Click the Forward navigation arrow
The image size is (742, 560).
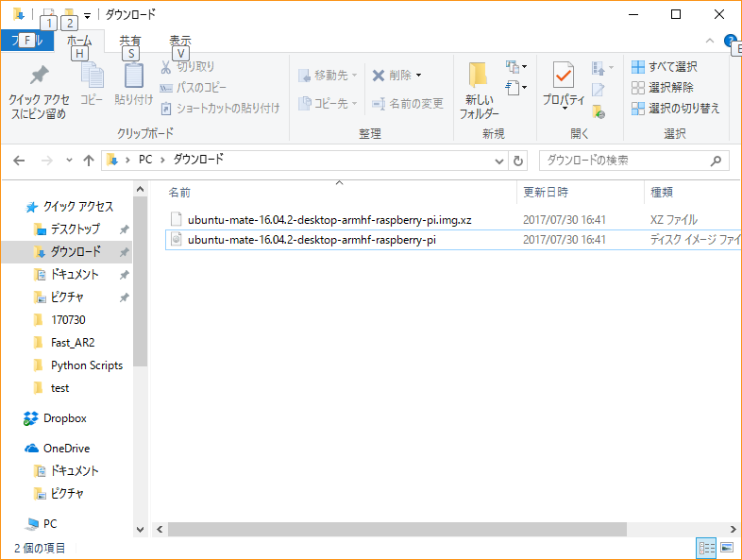(46, 161)
